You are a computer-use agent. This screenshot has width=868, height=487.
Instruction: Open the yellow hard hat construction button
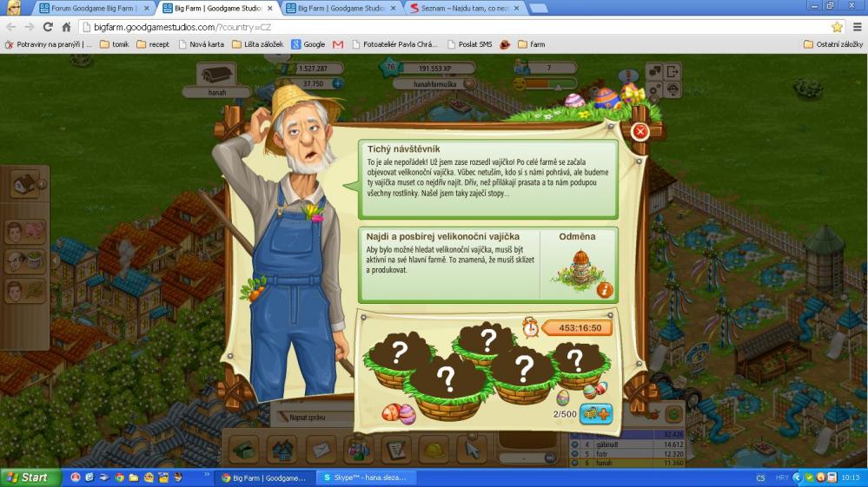pyautogui.click(x=434, y=450)
